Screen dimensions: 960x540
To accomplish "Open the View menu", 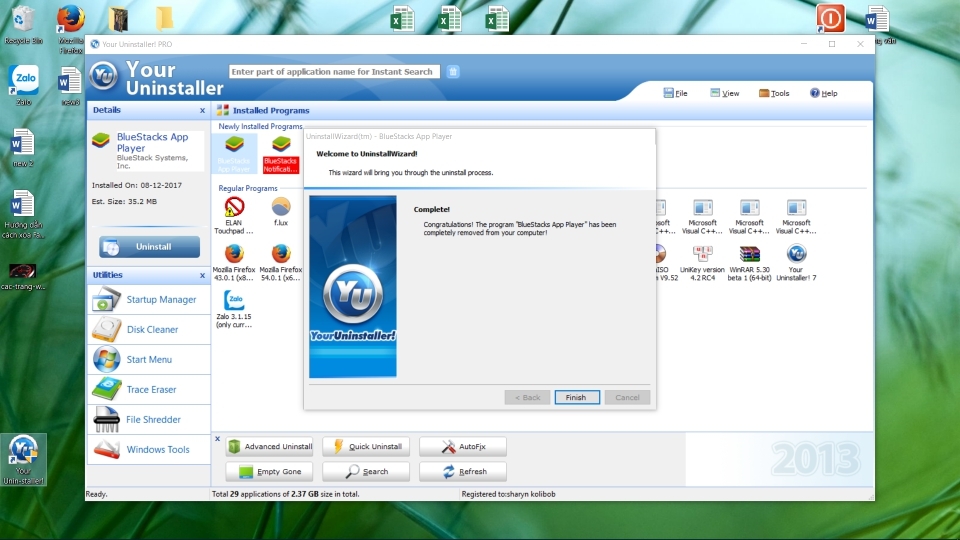I will click(x=725, y=93).
